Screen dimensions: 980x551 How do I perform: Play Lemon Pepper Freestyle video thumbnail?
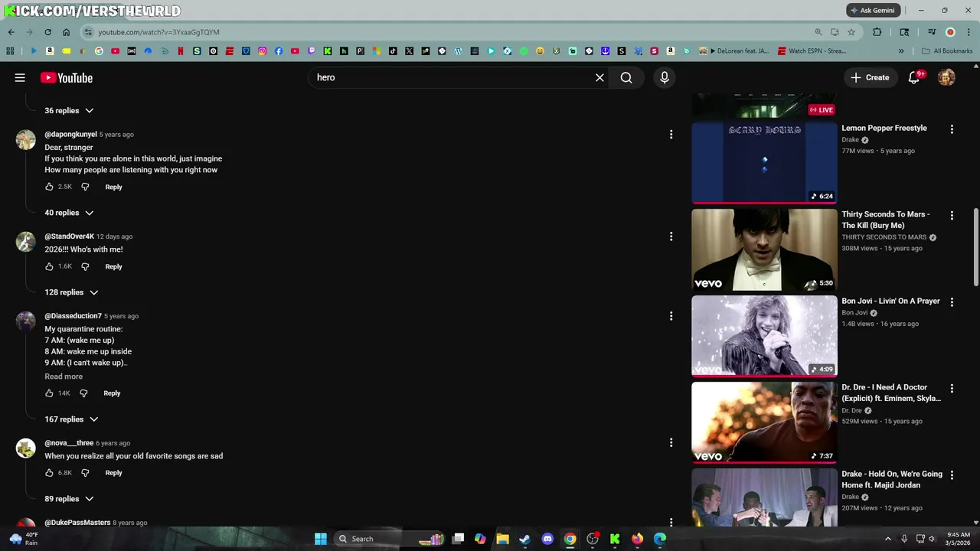pyautogui.click(x=764, y=162)
